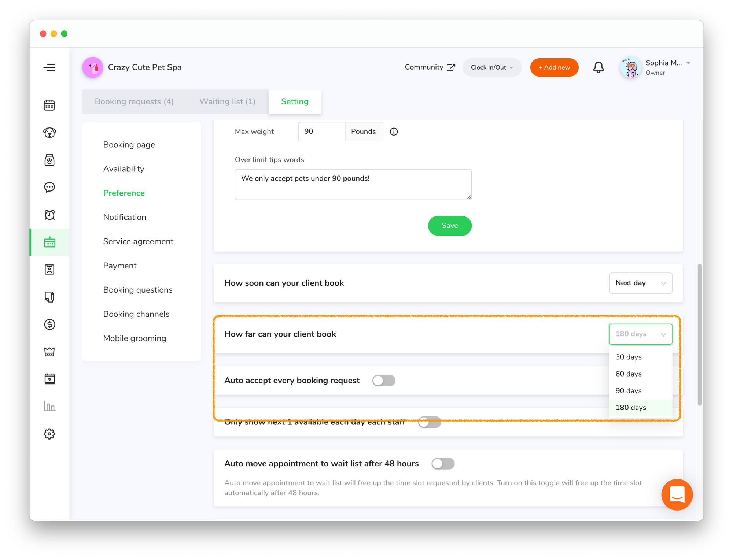The width and height of the screenshot is (733, 560).
Task: Open the How soon can client book dropdown
Action: click(640, 283)
